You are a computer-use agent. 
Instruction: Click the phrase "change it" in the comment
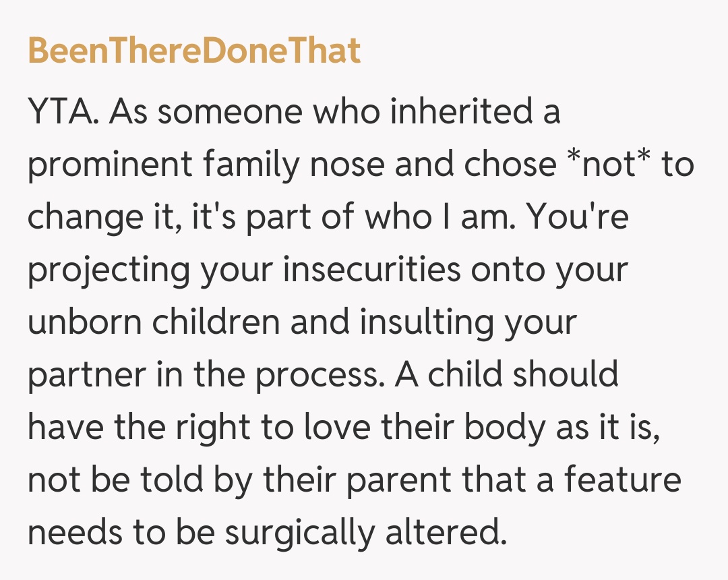102,217
